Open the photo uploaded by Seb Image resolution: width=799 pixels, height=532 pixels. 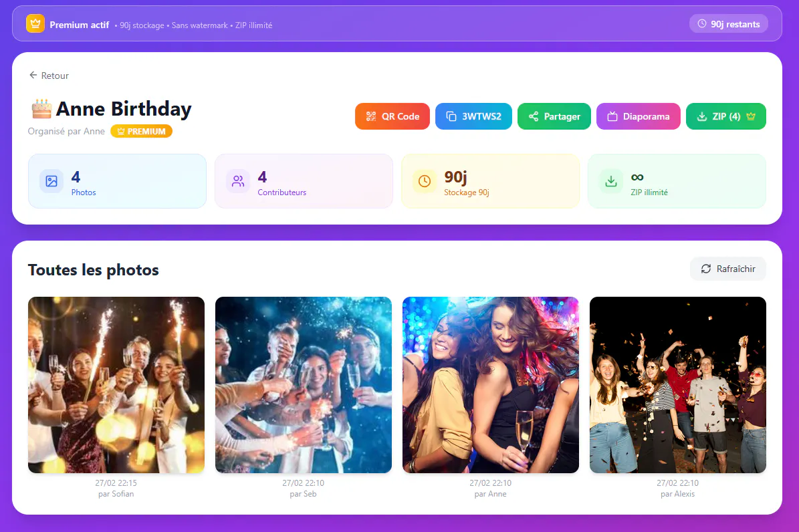point(303,385)
